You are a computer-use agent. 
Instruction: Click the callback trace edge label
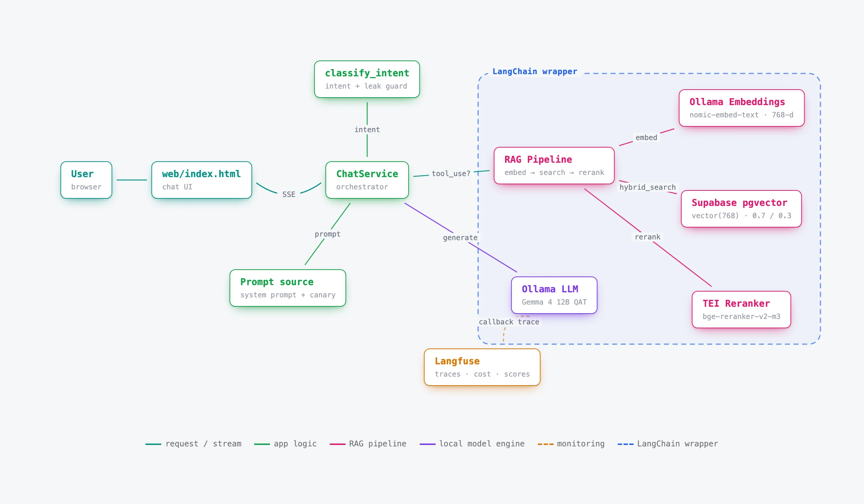[509, 322]
